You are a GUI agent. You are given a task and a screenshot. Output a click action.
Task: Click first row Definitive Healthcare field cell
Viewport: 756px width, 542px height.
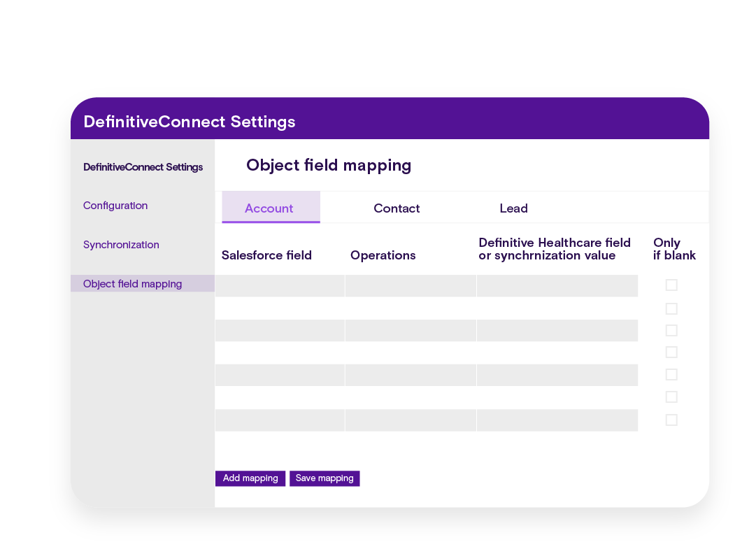[557, 286]
